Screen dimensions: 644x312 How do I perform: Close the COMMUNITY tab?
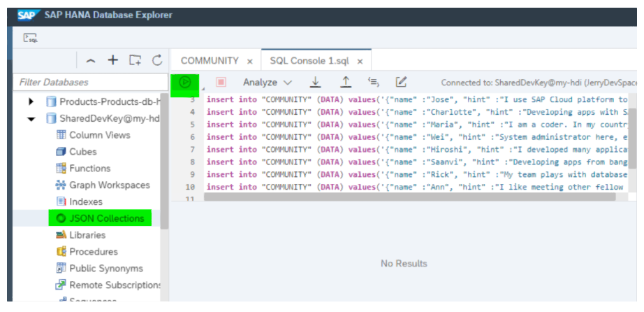click(x=250, y=62)
